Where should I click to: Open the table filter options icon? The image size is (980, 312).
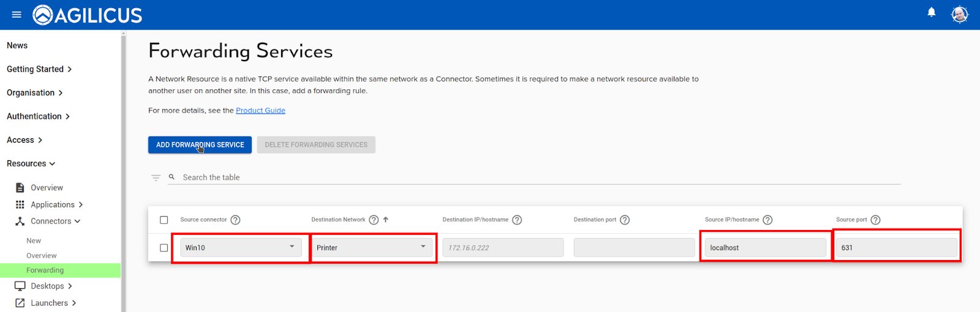point(156,178)
